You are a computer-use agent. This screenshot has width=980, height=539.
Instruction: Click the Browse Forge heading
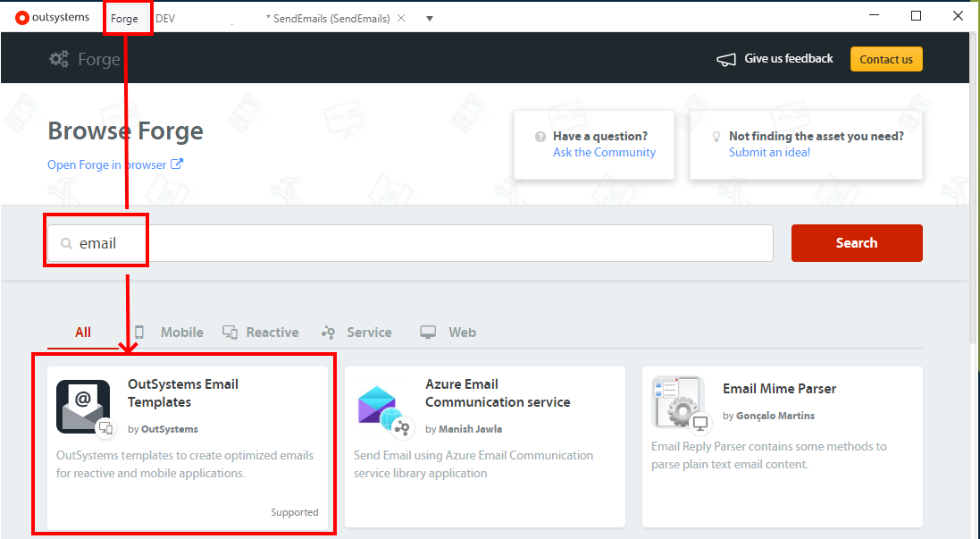[126, 131]
